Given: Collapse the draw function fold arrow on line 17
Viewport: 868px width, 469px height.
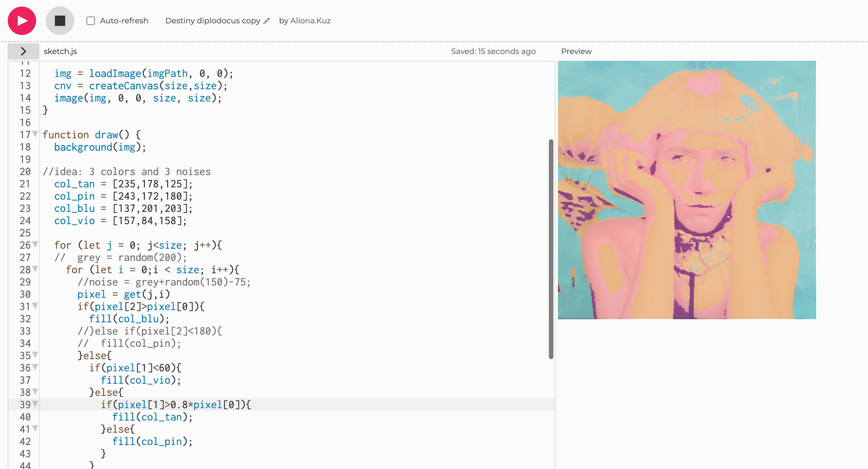Looking at the screenshot, I should coord(35,134).
